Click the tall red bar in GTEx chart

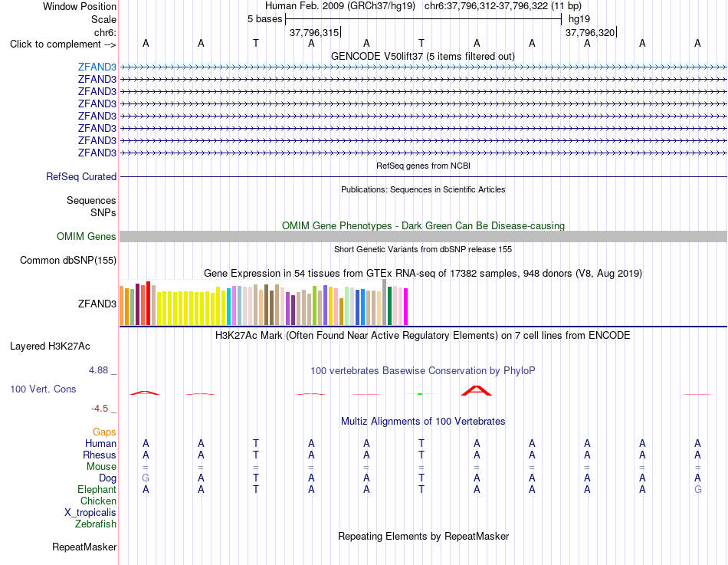tap(149, 303)
